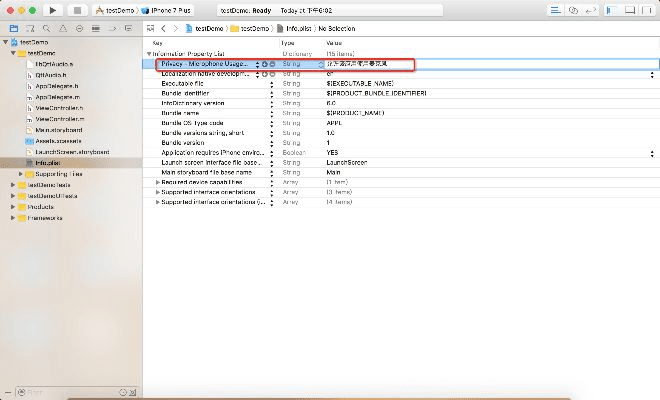This screenshot has height=400, width=660.
Task: Toggle the bottom debug area visibility
Action: click(x=631, y=9)
